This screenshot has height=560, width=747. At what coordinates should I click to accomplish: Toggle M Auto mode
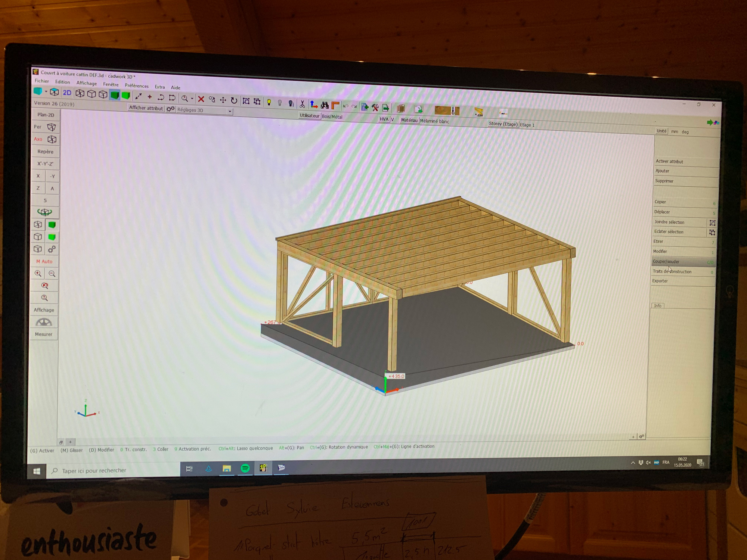click(x=44, y=261)
